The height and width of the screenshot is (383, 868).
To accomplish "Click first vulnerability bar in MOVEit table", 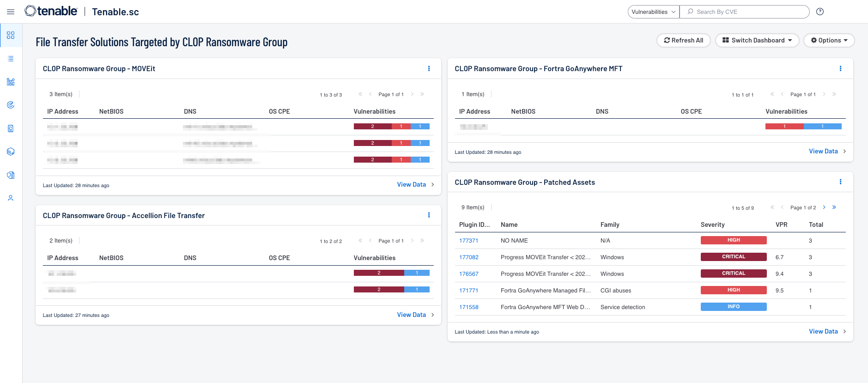I will (392, 126).
